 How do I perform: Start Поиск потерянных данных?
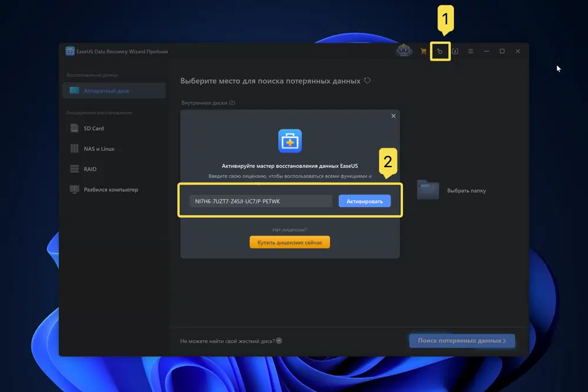pyautogui.click(x=462, y=341)
